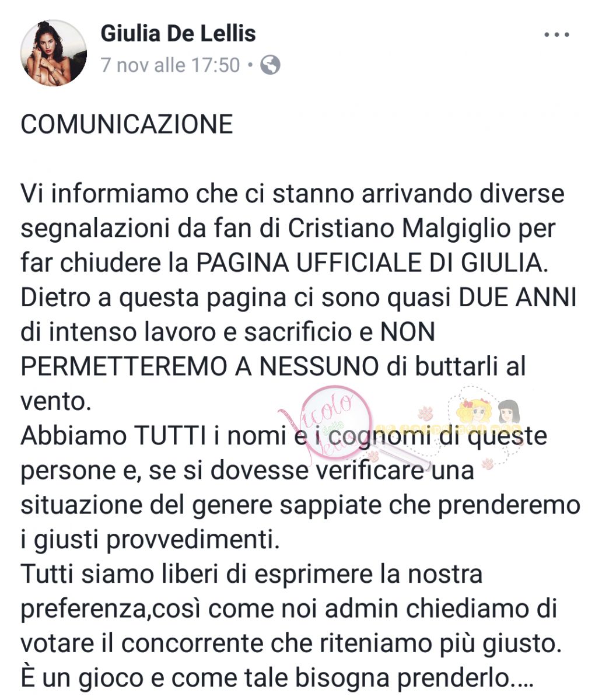Click the line beginning Vi informiamo che

click(x=293, y=194)
